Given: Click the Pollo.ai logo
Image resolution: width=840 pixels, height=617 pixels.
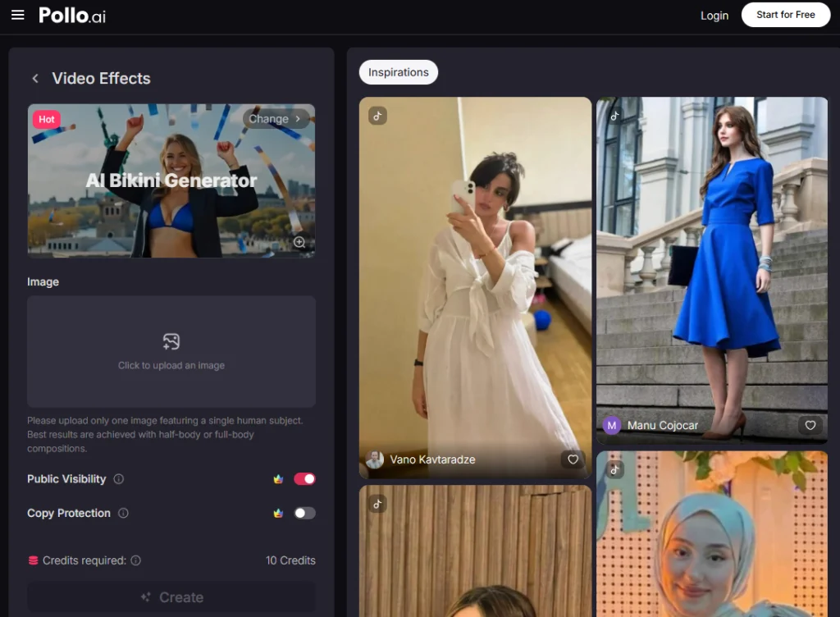Looking at the screenshot, I should coord(72,15).
